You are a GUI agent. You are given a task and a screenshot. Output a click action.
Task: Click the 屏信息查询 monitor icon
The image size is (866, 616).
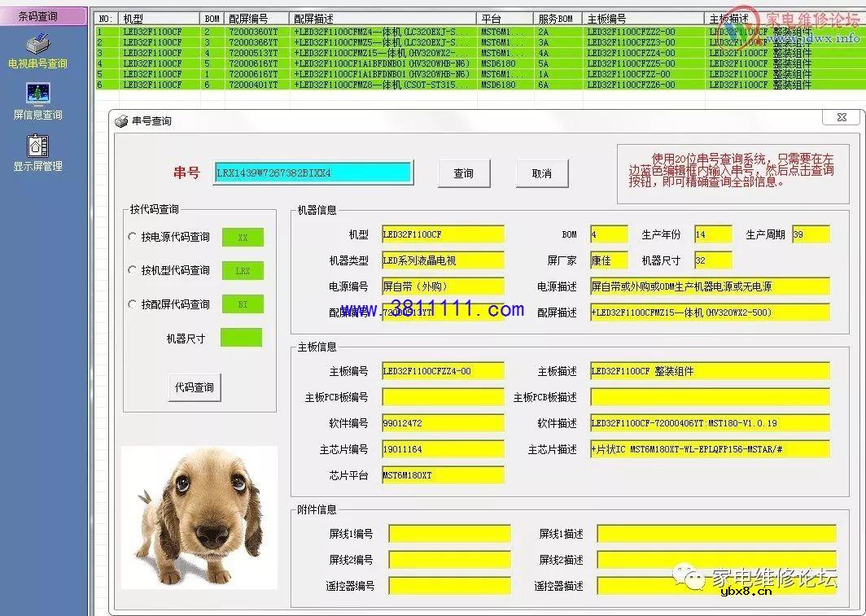click(x=37, y=95)
